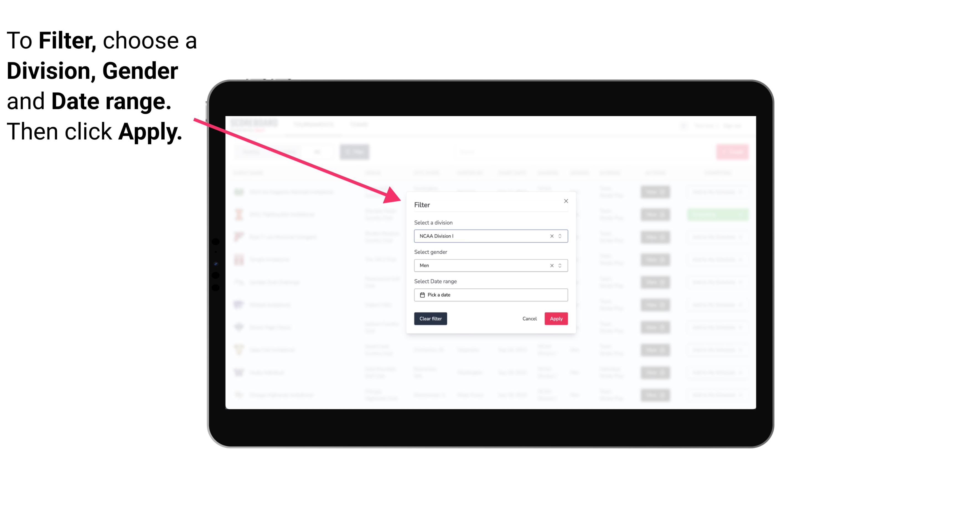Screen dimensions: 980x527
Task: Click Apply to confirm filter selections
Action: pos(555,319)
